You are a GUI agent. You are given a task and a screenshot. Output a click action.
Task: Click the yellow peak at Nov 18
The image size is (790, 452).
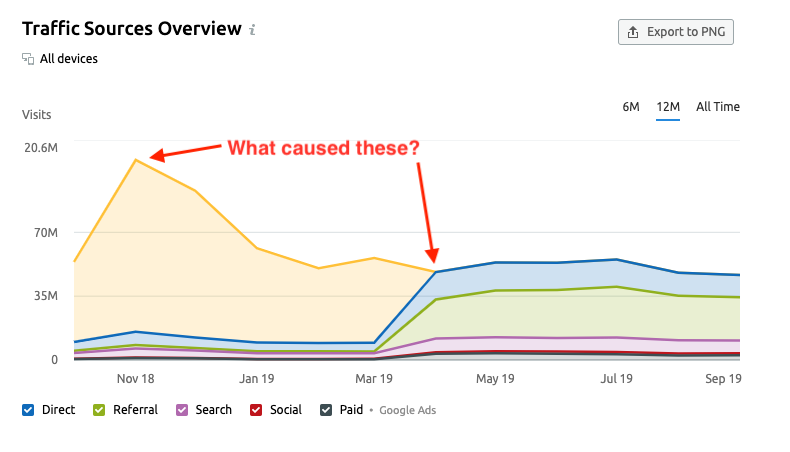pyautogui.click(x=135, y=160)
